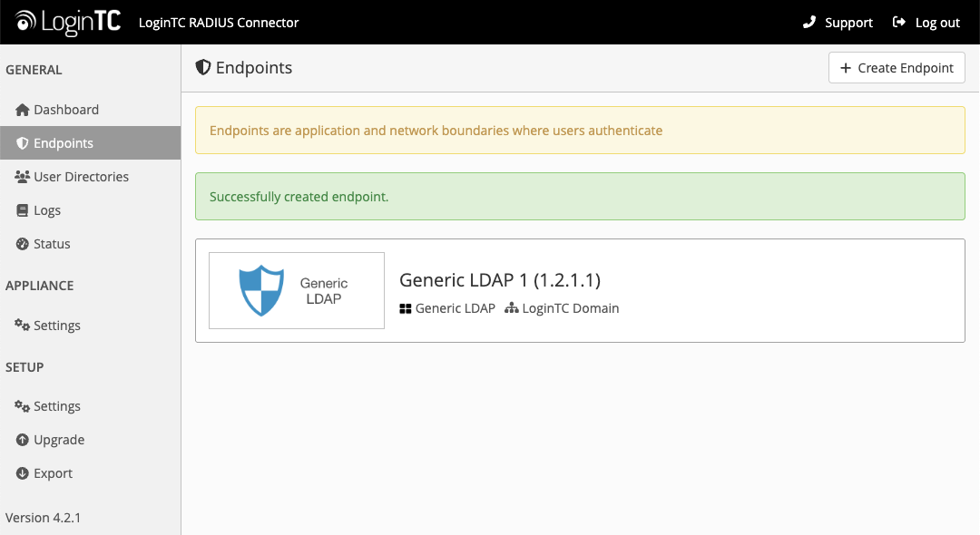Click the Generic LDAP shield thumbnail

[296, 290]
